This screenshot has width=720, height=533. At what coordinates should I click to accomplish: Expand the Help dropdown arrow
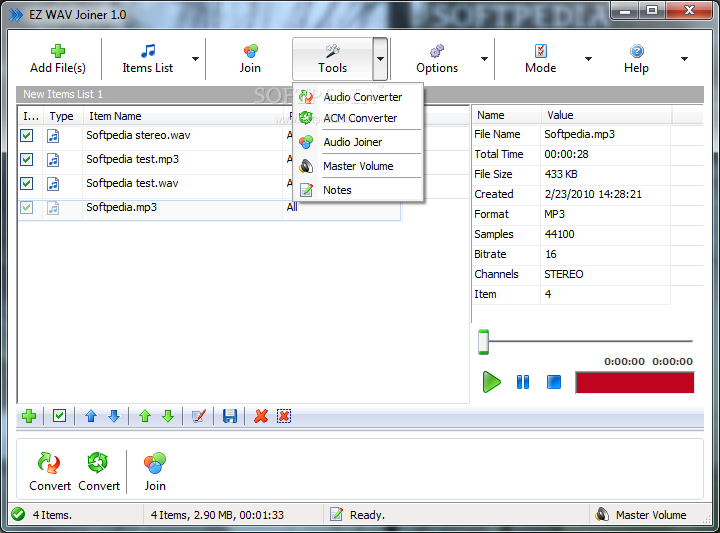point(684,59)
